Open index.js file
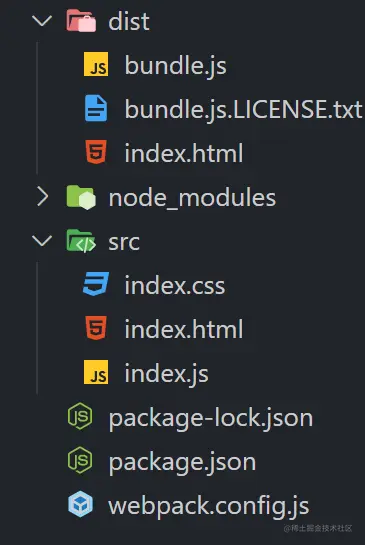 [x=167, y=374]
